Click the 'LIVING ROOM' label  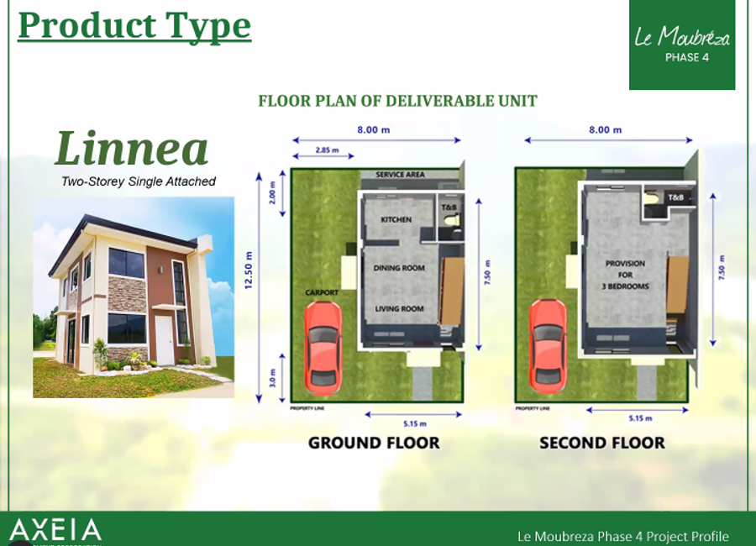pos(400,308)
